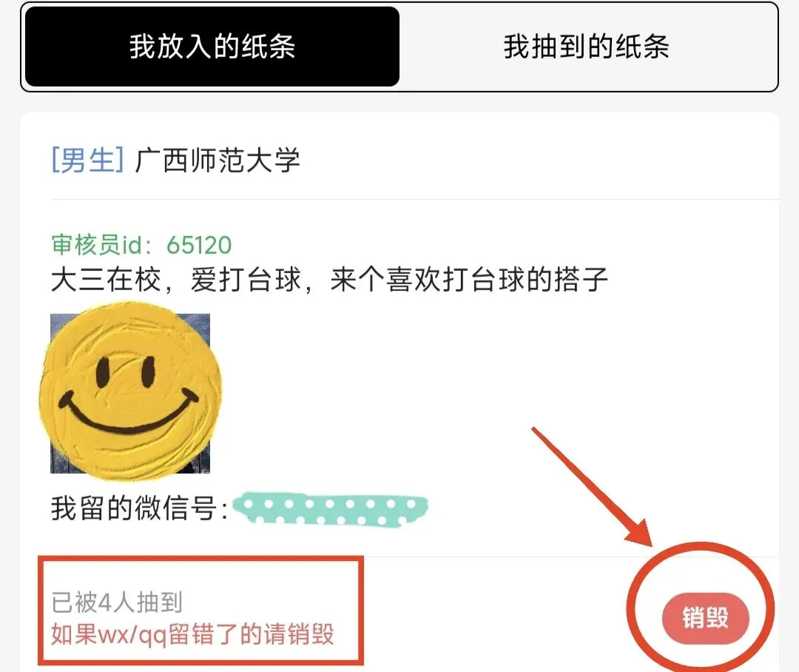Click the 大三在校 phrase in the note
The image size is (799, 672).
106,280
